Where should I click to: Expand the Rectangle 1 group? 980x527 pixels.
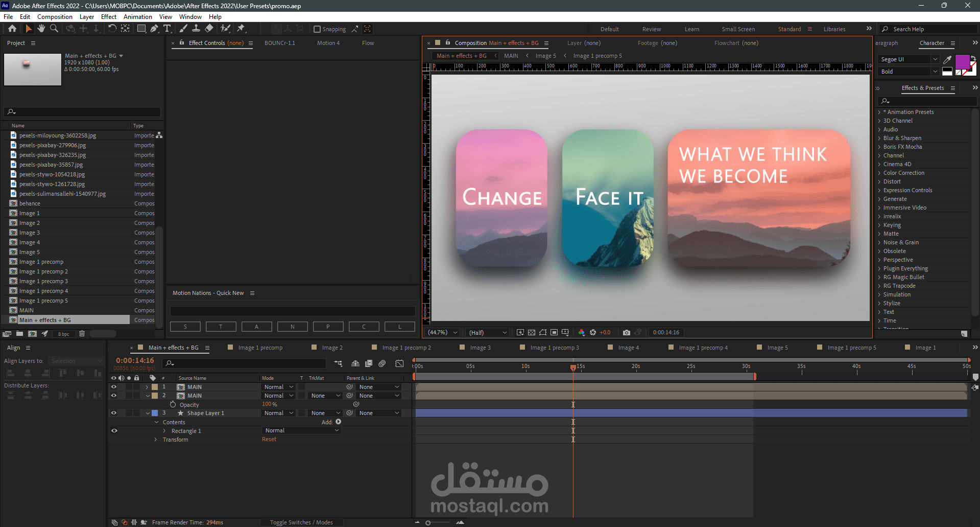coord(164,431)
